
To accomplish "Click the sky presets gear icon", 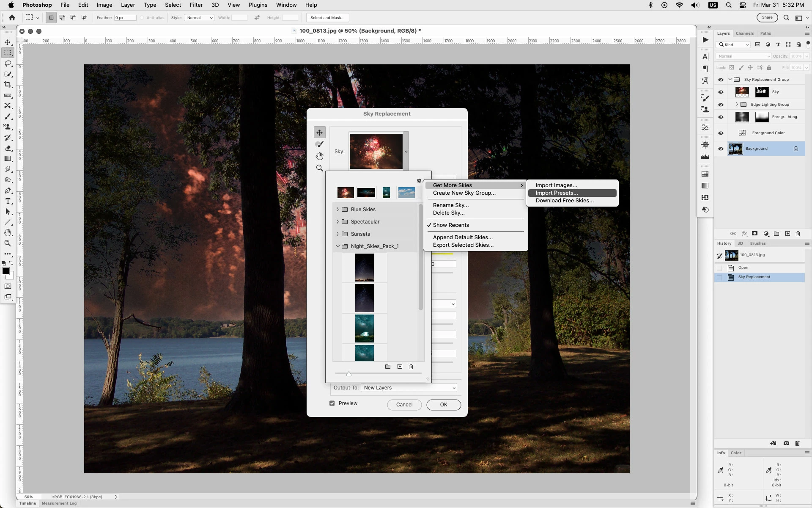I will click(x=419, y=181).
